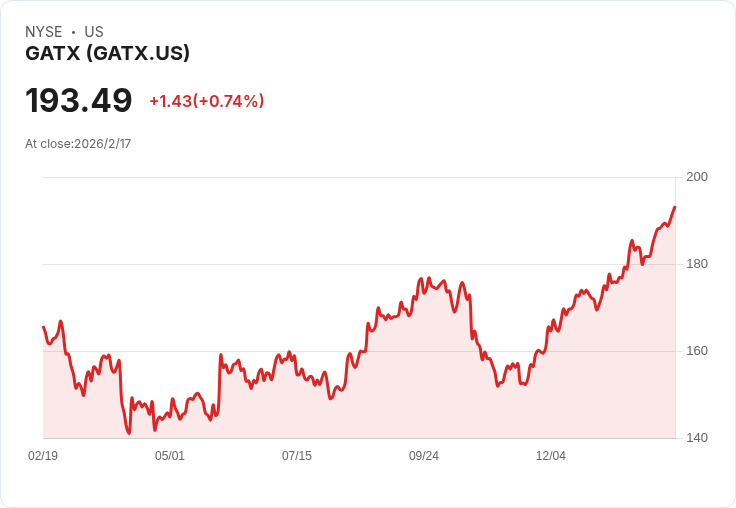This screenshot has width=736, height=508.
Task: Click the 12/04 date label
Action: tap(551, 456)
